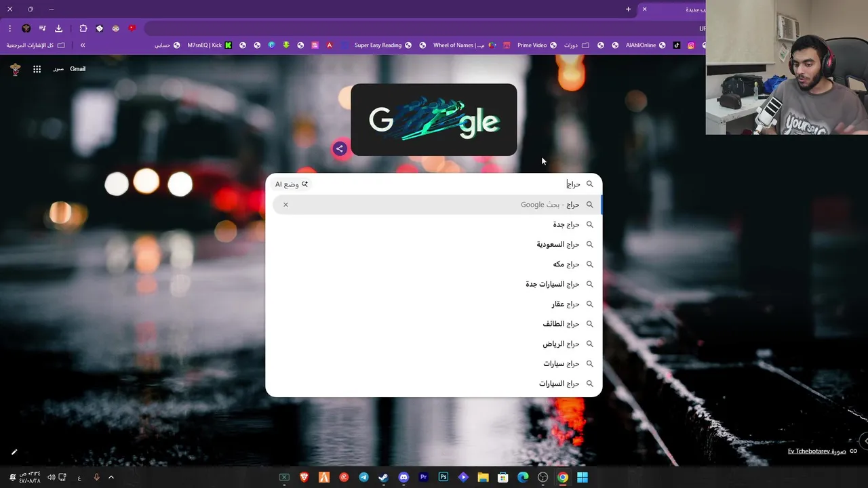This screenshot has width=868, height=488.
Task: Open the Instagram bookmark icon
Action: point(691,45)
